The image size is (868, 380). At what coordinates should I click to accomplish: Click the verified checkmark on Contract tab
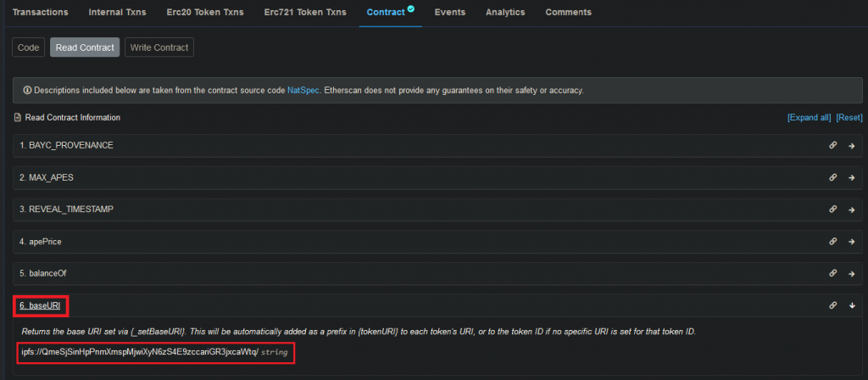411,8
